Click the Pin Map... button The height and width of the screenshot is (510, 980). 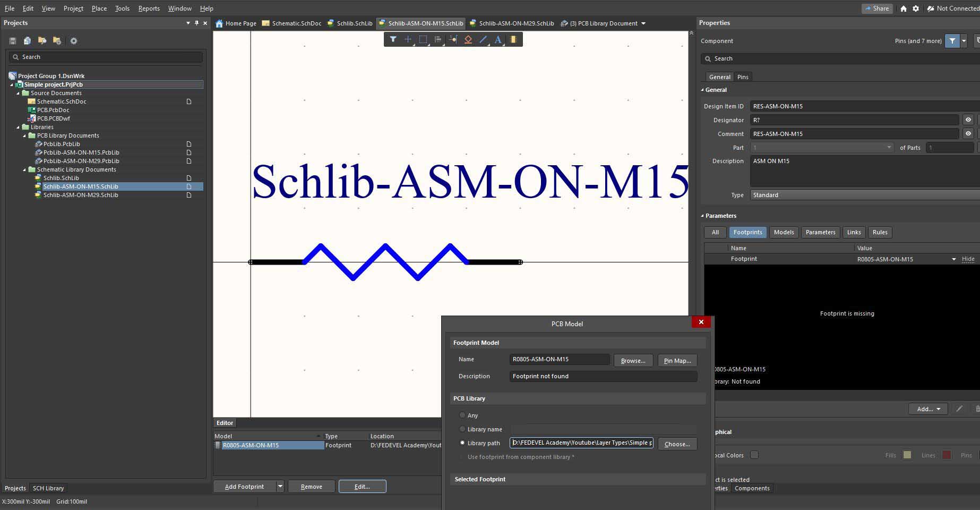677,361
